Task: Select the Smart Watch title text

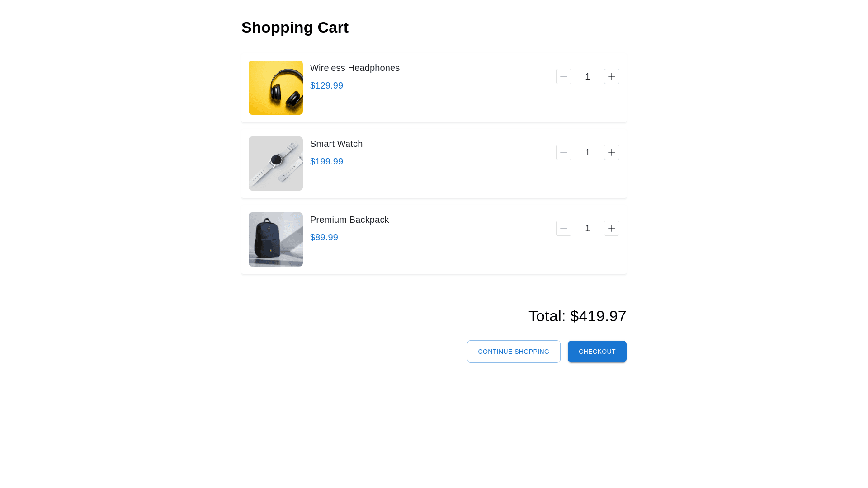Action: point(336,144)
